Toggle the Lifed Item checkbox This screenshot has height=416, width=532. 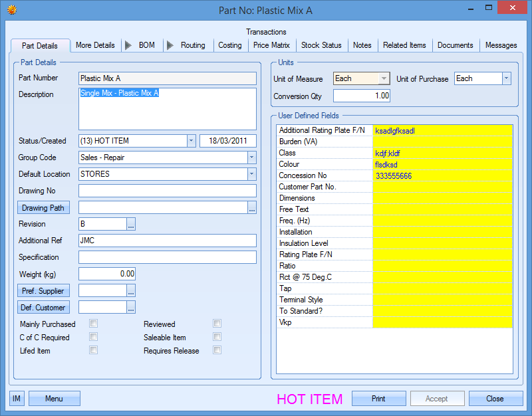(94, 351)
